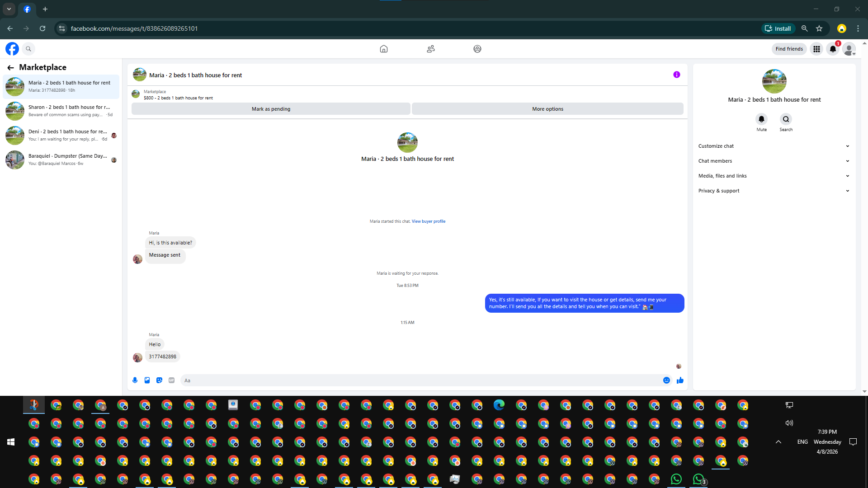Viewport: 868px width, 488px height.
Task: Attach a file with the photo icon
Action: coord(147,380)
